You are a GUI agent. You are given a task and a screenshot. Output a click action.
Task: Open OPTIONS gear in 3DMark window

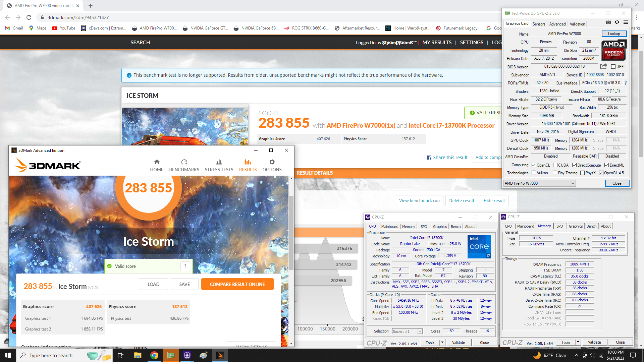pyautogui.click(x=272, y=166)
